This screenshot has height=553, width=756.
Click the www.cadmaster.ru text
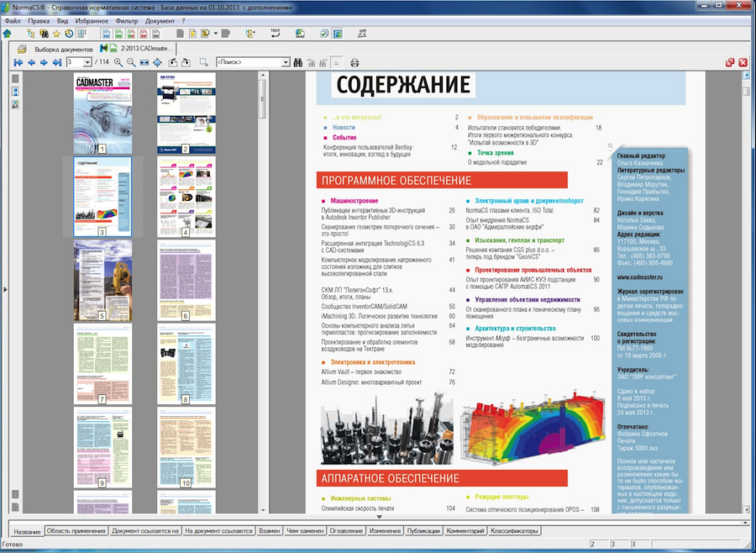[640, 277]
